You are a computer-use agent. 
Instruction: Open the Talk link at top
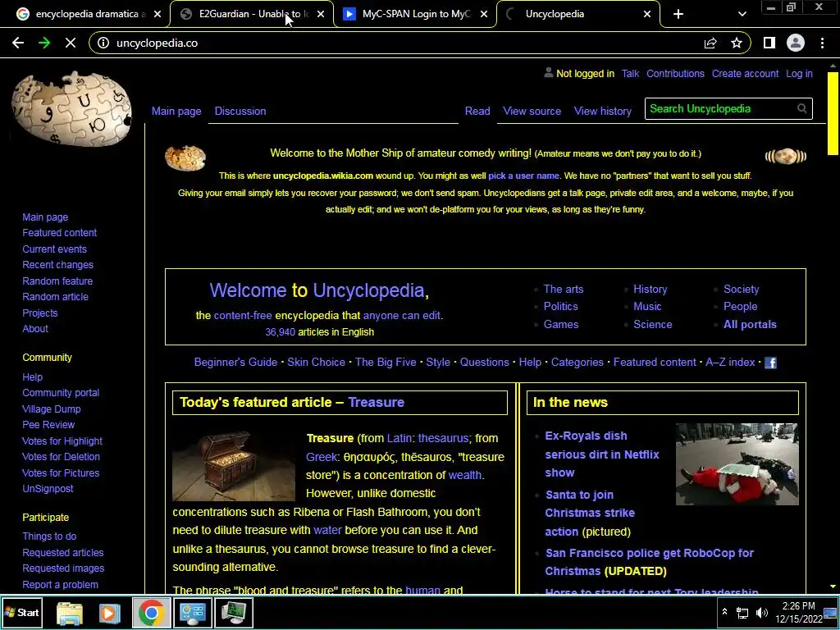630,73
